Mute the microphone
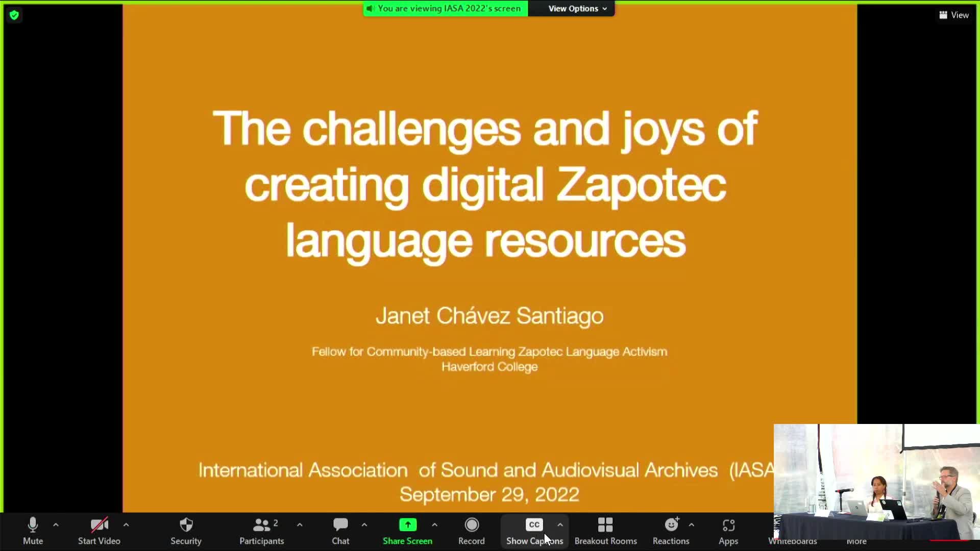The height and width of the screenshot is (551, 980). coord(33,531)
